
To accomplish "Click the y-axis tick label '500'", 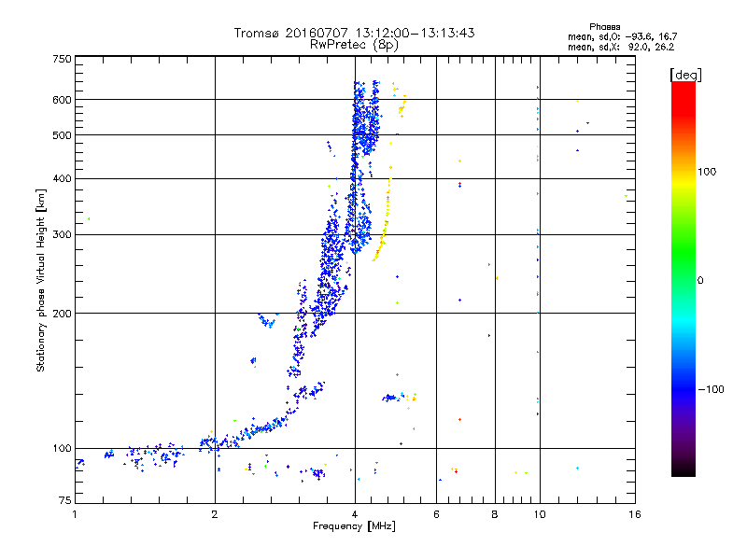I will pyautogui.click(x=62, y=135).
